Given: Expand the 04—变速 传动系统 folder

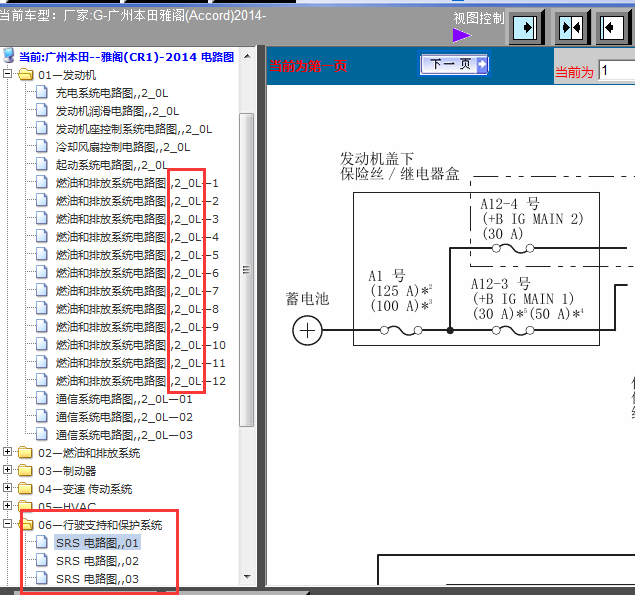Looking at the screenshot, I should point(7,488).
